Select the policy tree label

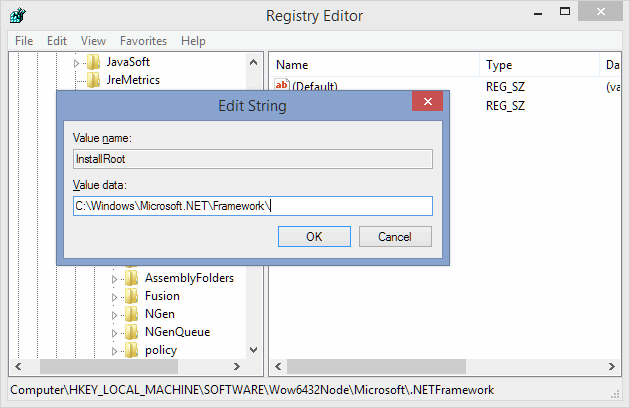coord(161,350)
